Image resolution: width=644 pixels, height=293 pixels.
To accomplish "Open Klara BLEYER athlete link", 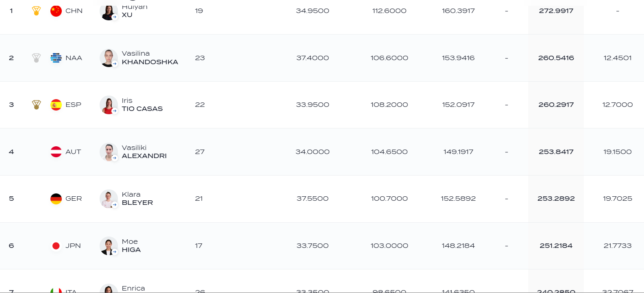I will click(137, 199).
